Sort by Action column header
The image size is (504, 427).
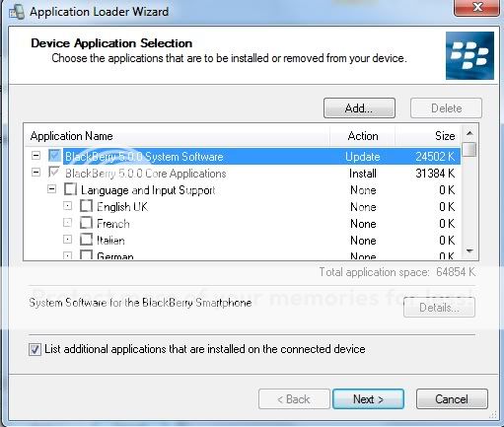tap(363, 136)
